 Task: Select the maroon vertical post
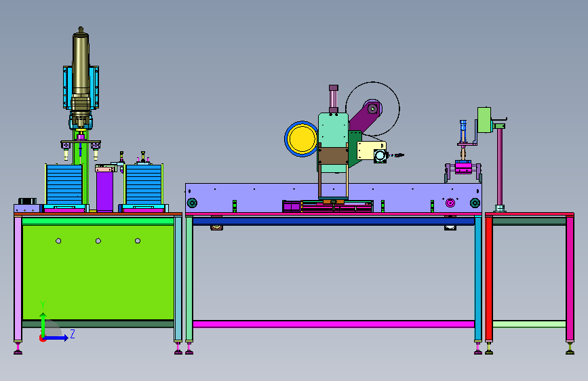pyautogui.click(x=500, y=167)
